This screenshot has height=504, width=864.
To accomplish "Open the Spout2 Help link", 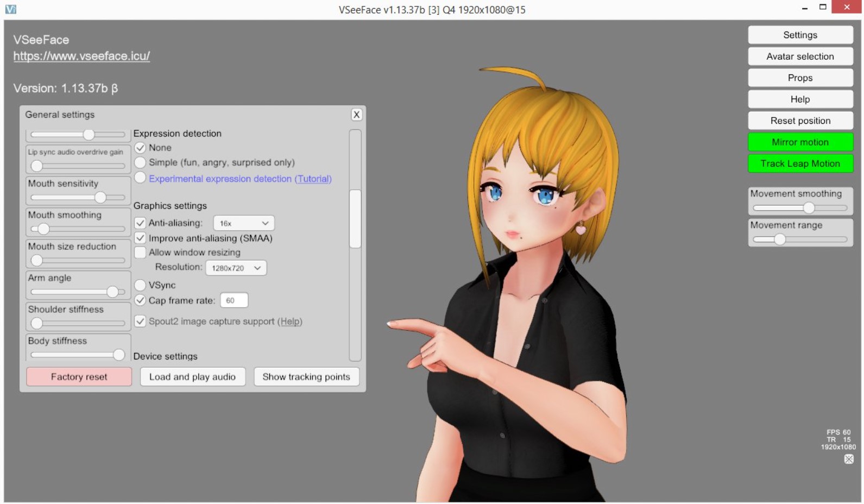I will [x=290, y=322].
